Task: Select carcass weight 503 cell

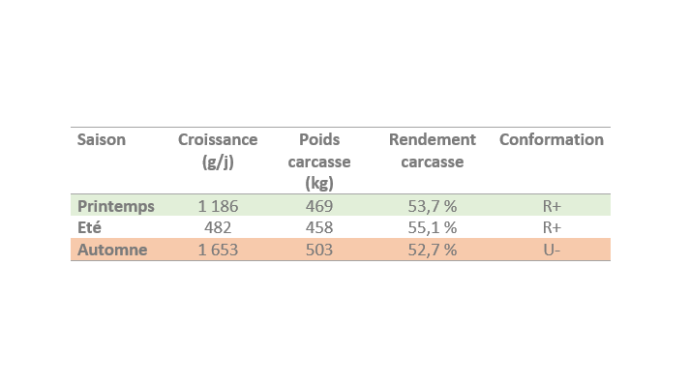Action: click(319, 250)
